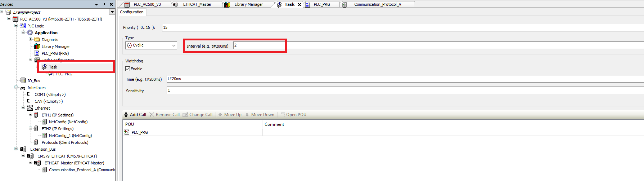Collapse the Extension_Bus tree node
Viewport: 644px width, 181px height.
[x=16, y=149]
